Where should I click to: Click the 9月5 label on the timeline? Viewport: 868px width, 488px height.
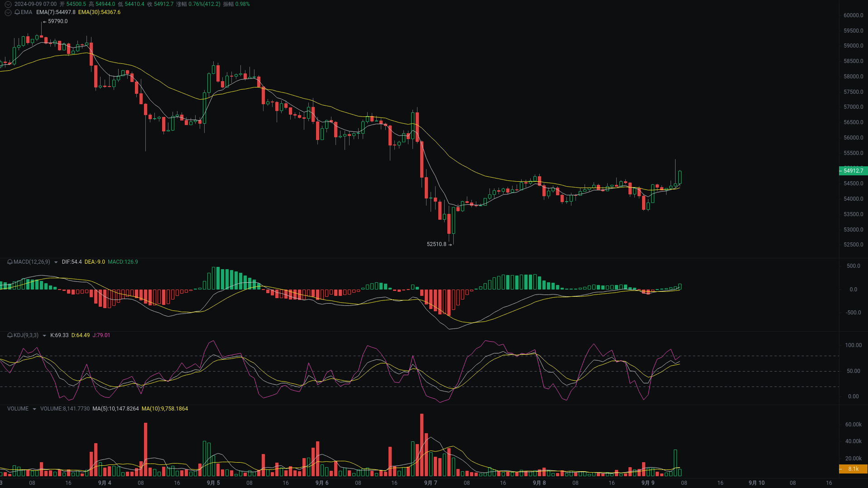213,483
